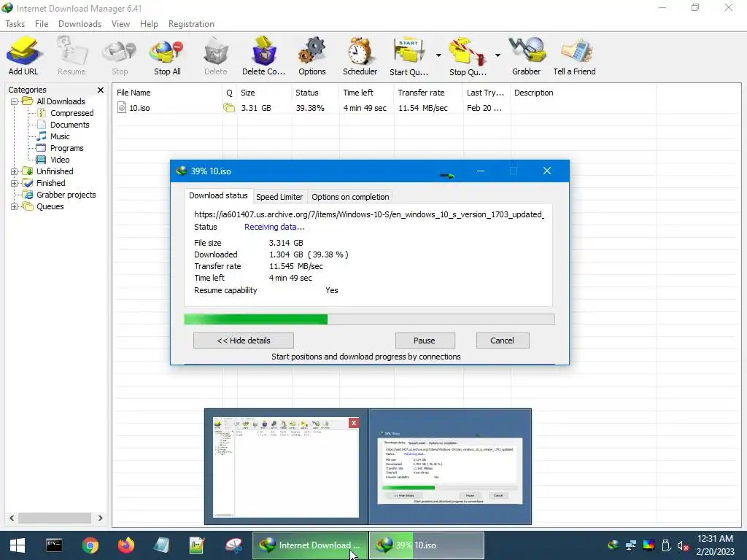The height and width of the screenshot is (560, 747).
Task: Close the Categories panel
Action: (101, 90)
